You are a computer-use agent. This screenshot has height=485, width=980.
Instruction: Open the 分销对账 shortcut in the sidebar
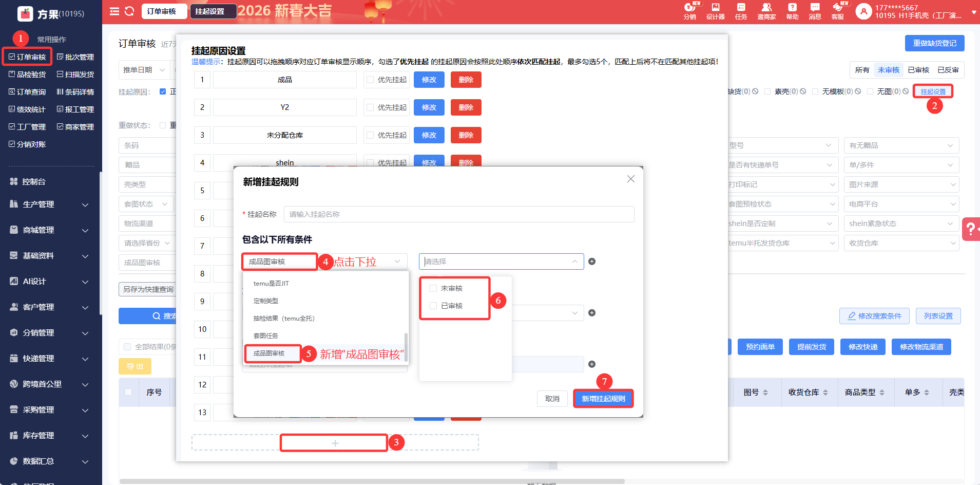pyautogui.click(x=27, y=144)
